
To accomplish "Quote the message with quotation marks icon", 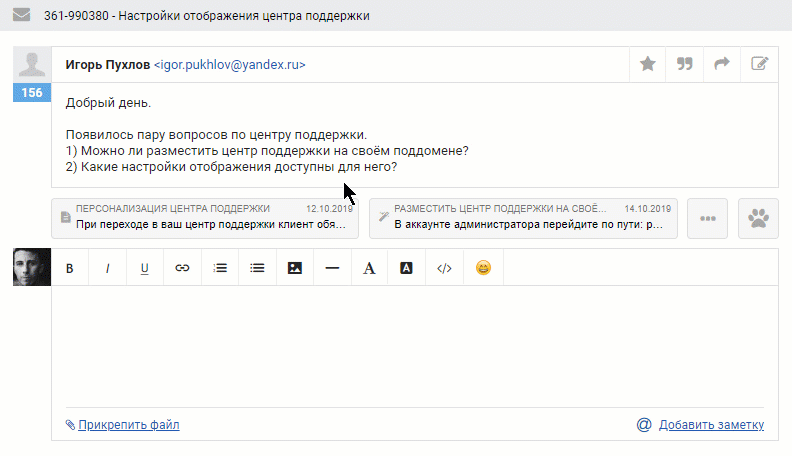I will click(x=684, y=64).
